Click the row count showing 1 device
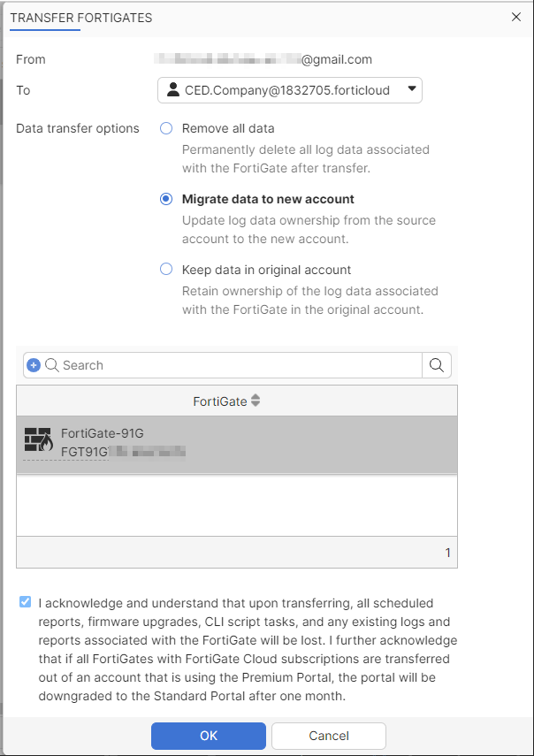This screenshot has width=534, height=756. (x=446, y=551)
